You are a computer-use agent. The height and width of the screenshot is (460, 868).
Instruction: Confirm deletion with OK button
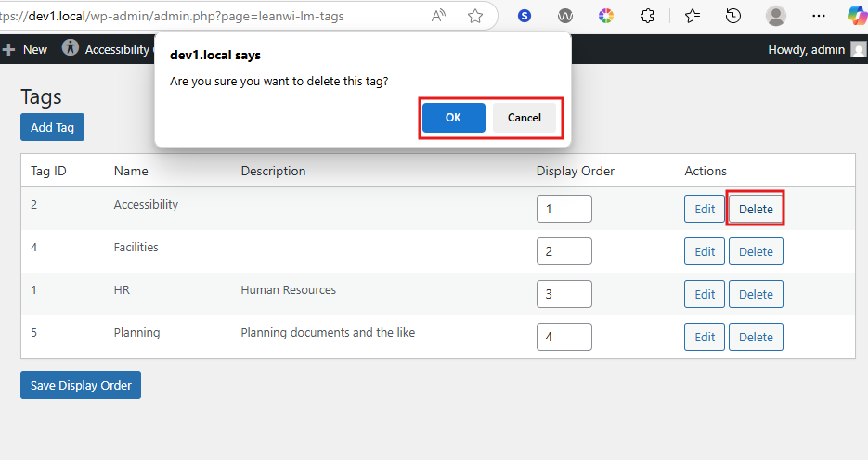coord(453,118)
